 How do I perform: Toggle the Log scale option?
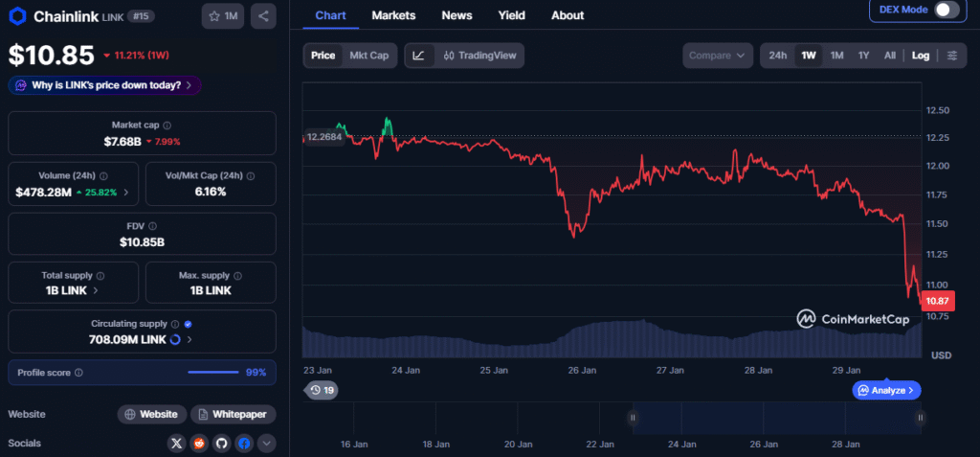click(920, 56)
